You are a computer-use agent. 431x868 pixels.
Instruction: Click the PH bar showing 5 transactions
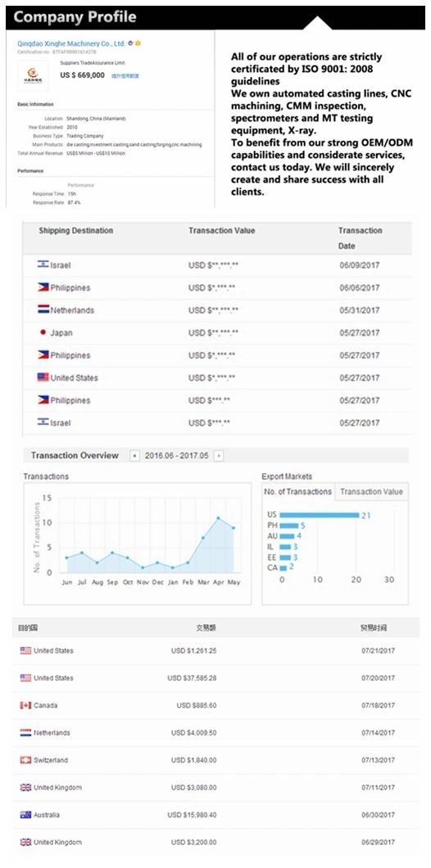pos(289,526)
